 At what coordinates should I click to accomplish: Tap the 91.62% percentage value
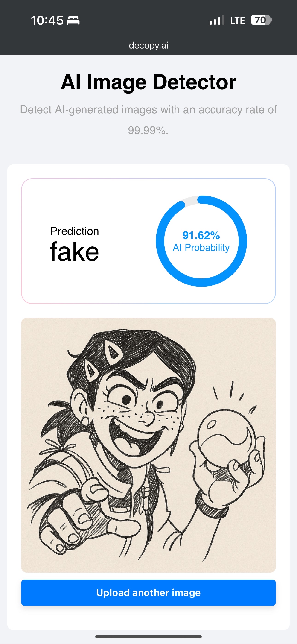click(201, 235)
